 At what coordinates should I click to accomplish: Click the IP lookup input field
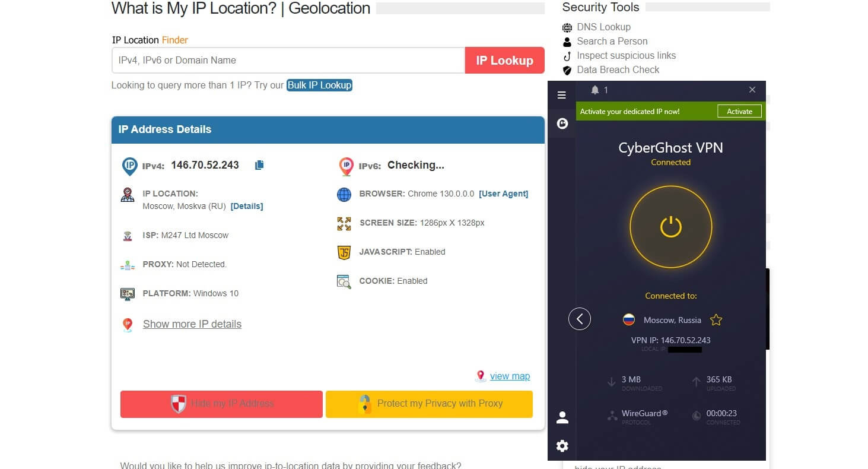click(288, 60)
